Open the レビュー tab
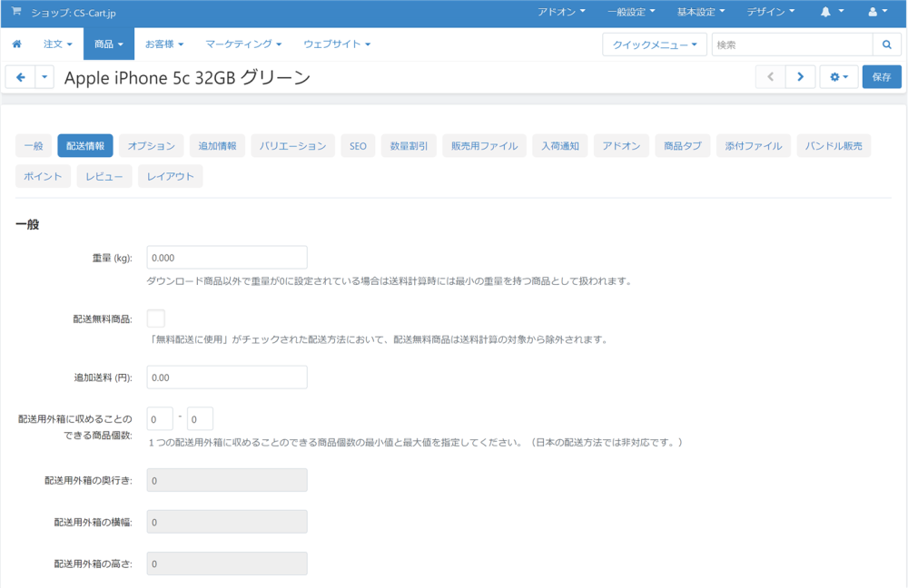Viewport: 908px width, 588px height. (x=104, y=177)
